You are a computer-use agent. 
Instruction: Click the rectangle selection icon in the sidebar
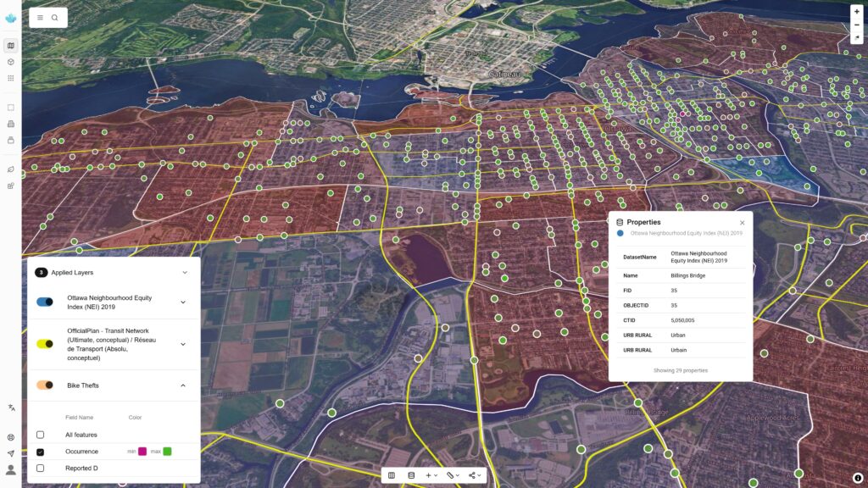(10, 107)
